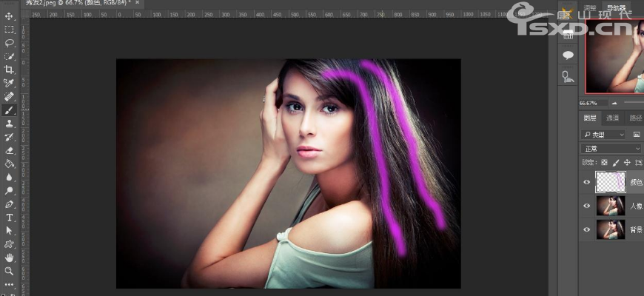
Task: Switch to the 通道 channels tab
Action: 612,118
